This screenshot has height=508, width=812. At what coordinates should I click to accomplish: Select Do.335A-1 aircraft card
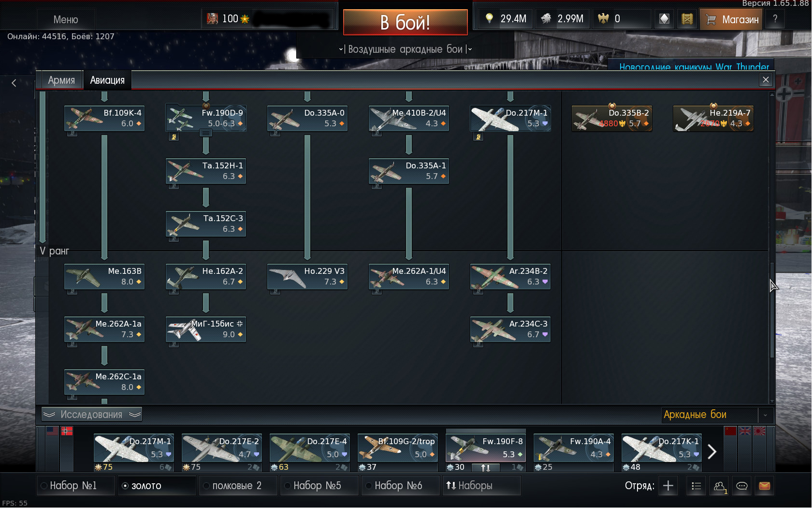point(409,171)
